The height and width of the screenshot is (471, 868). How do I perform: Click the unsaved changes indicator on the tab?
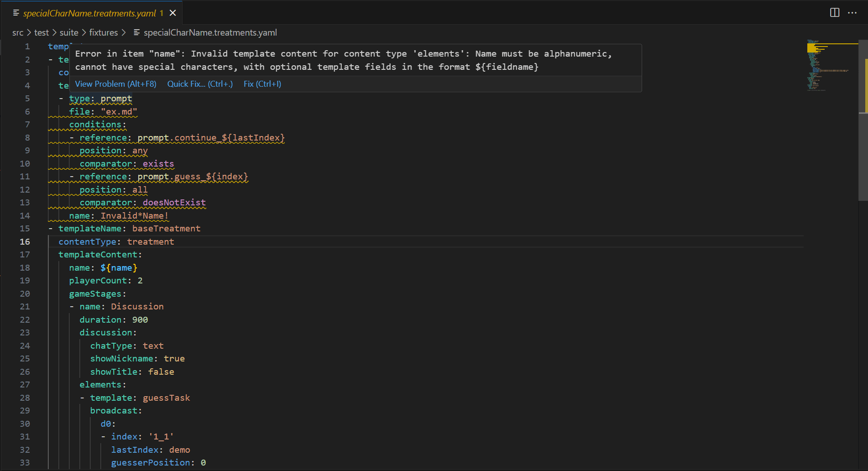pyautogui.click(x=161, y=13)
